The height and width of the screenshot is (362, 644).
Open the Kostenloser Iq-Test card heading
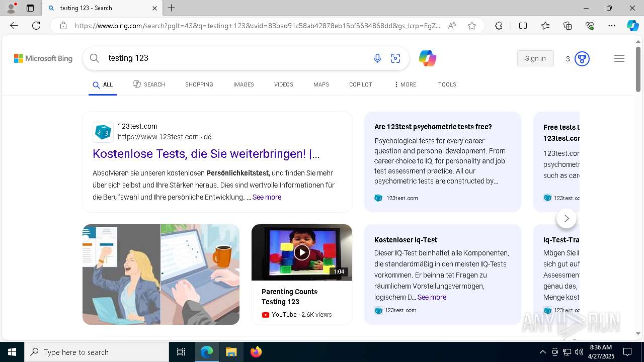point(406,240)
